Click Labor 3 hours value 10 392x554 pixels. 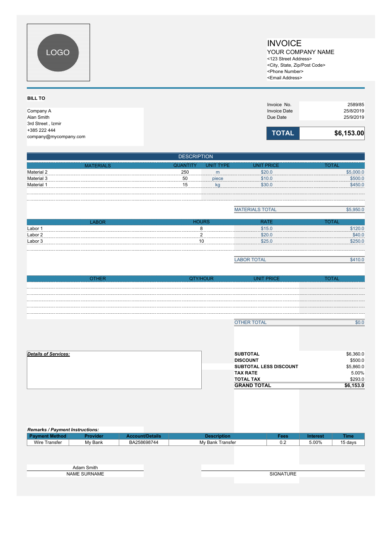coord(201,241)
